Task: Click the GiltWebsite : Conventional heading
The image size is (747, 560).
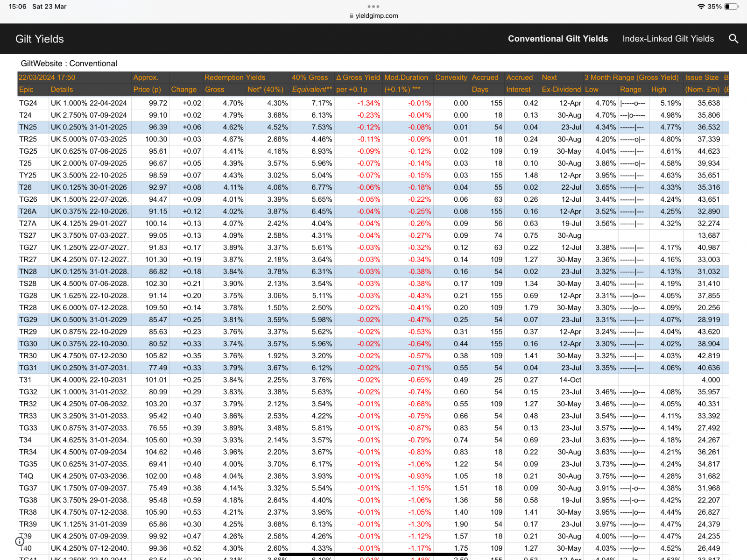Action: click(69, 64)
